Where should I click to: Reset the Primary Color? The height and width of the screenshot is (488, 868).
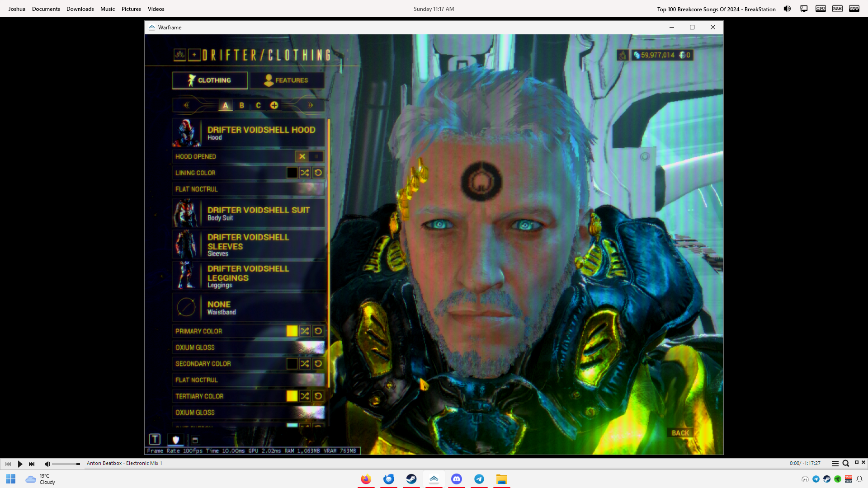[318, 331]
